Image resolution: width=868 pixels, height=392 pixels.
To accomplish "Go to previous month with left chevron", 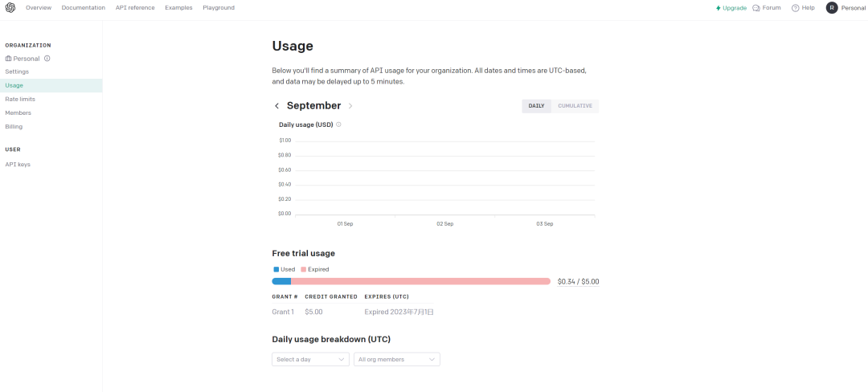I will pyautogui.click(x=277, y=106).
